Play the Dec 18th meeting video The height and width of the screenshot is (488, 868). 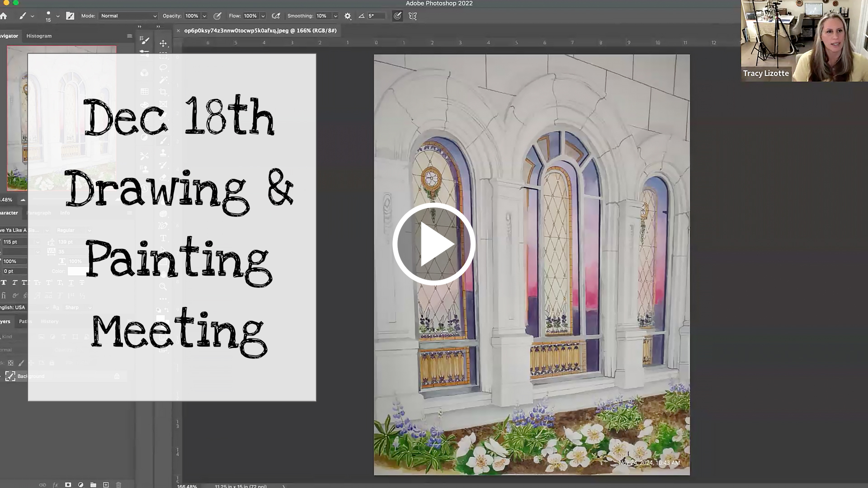point(434,244)
